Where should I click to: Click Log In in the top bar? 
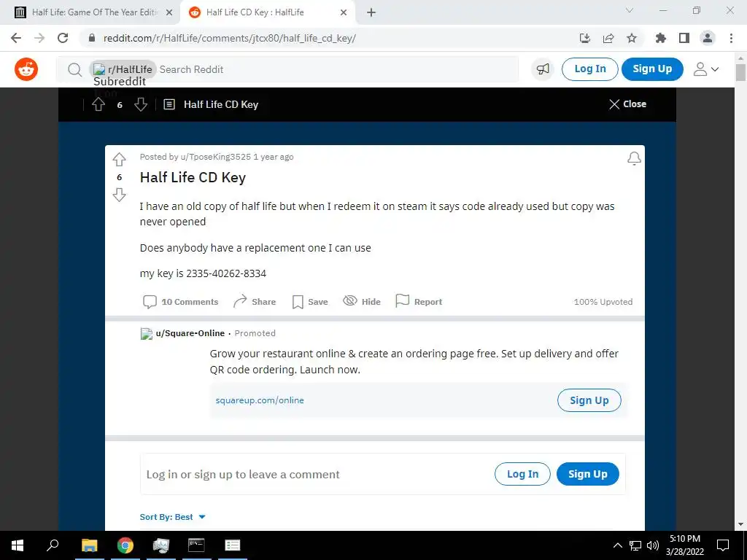click(x=589, y=69)
